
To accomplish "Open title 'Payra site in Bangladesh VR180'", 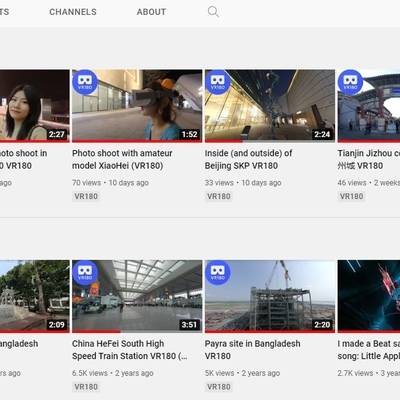I will (x=253, y=350).
